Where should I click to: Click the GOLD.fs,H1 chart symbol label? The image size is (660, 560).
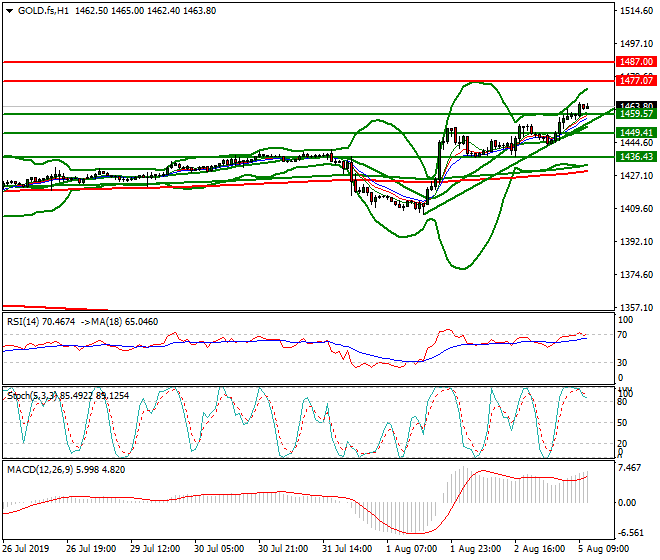pyautogui.click(x=42, y=10)
